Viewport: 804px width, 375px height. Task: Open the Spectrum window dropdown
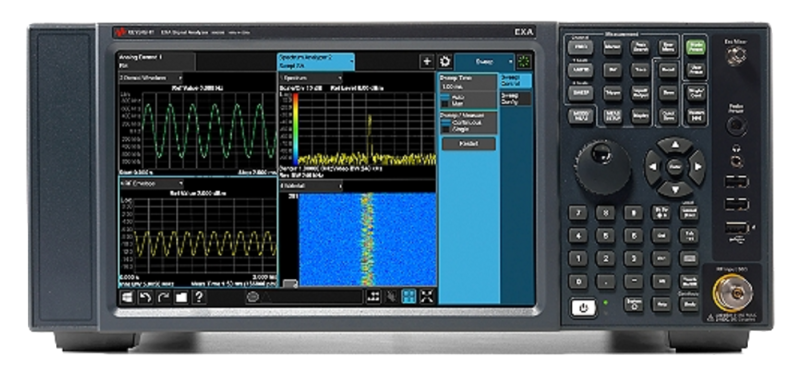(x=311, y=78)
